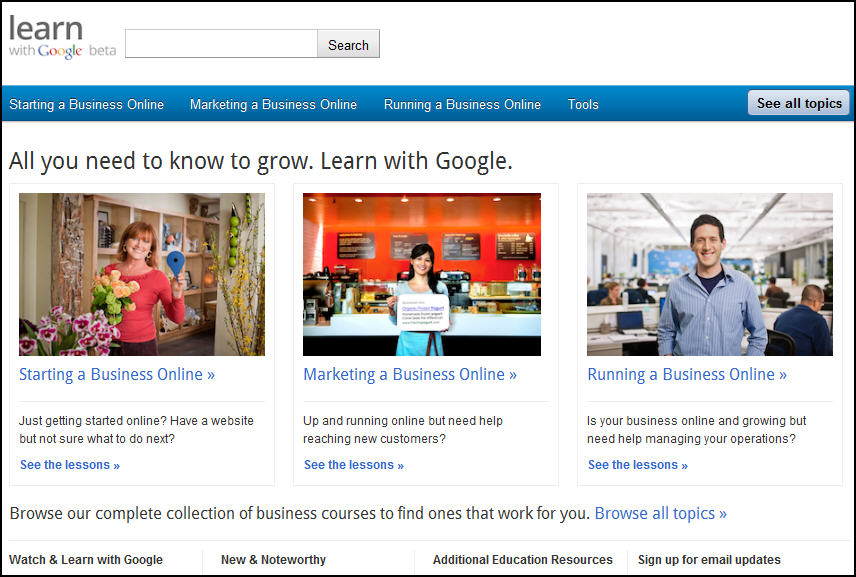The image size is (856, 577).
Task: Open Running a Business Online nav item
Action: pyautogui.click(x=462, y=104)
